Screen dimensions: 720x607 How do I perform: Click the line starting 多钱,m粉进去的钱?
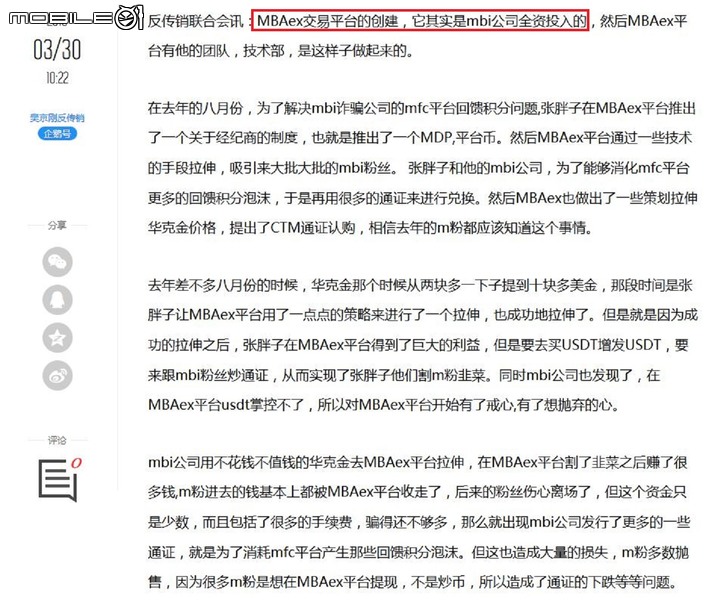[x=417, y=492]
